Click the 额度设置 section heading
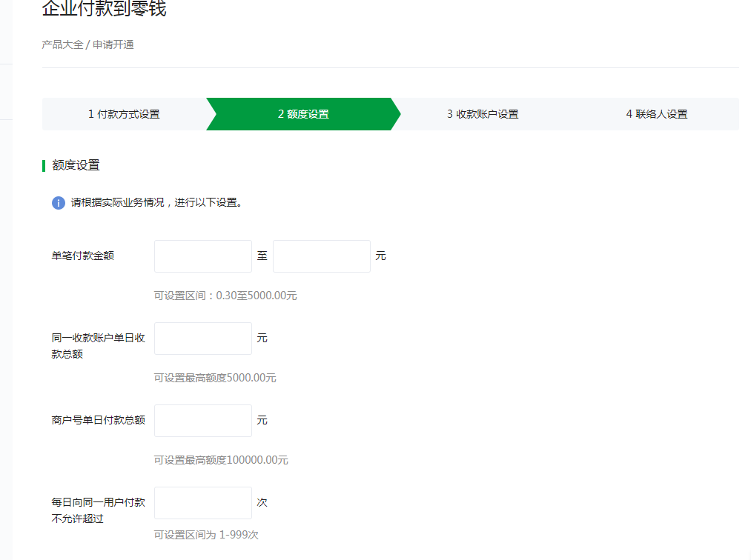This screenshot has width=751, height=560. pos(76,166)
